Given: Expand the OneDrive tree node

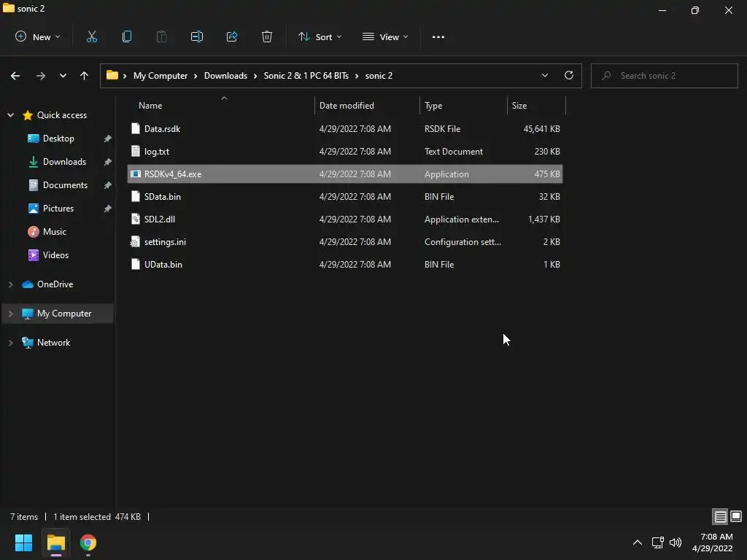Looking at the screenshot, I should point(10,284).
